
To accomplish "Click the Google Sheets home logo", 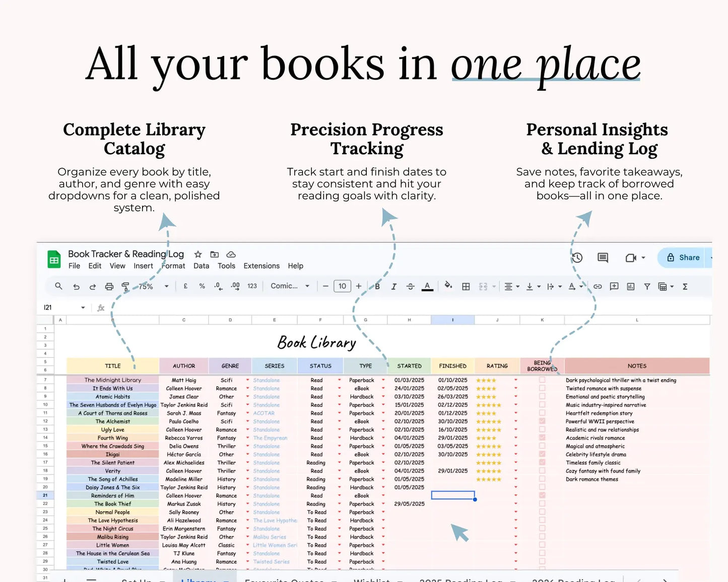I will click(x=54, y=260).
